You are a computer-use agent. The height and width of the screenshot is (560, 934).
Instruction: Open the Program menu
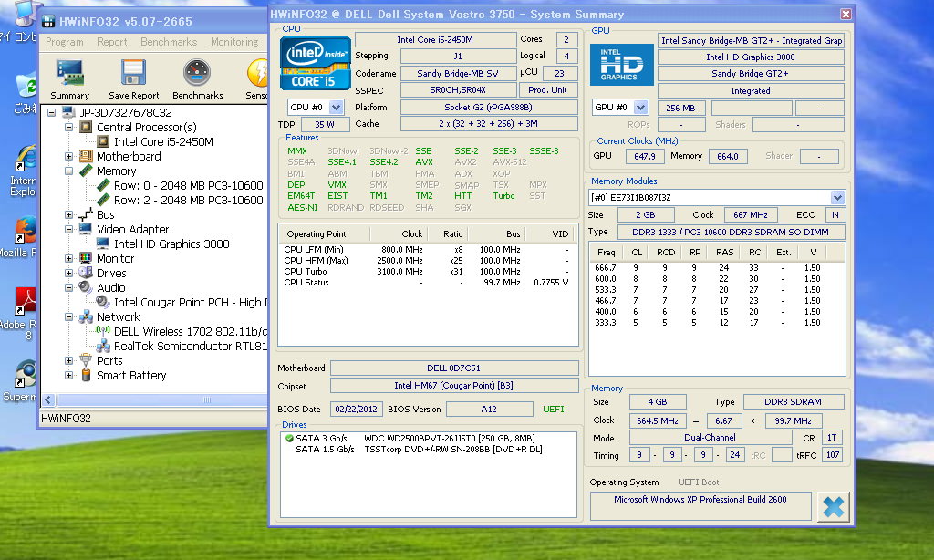point(64,42)
